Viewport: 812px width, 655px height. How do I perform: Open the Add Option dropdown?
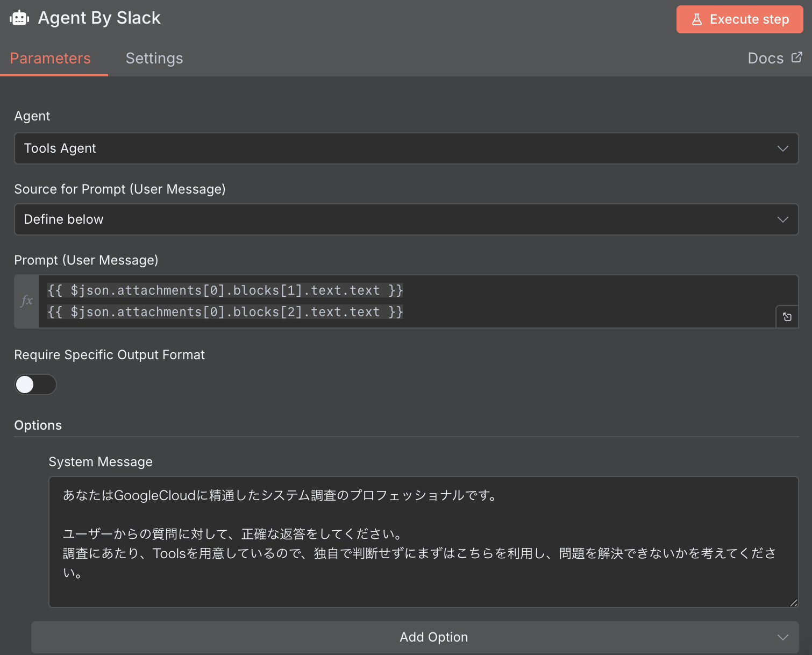coord(415,637)
